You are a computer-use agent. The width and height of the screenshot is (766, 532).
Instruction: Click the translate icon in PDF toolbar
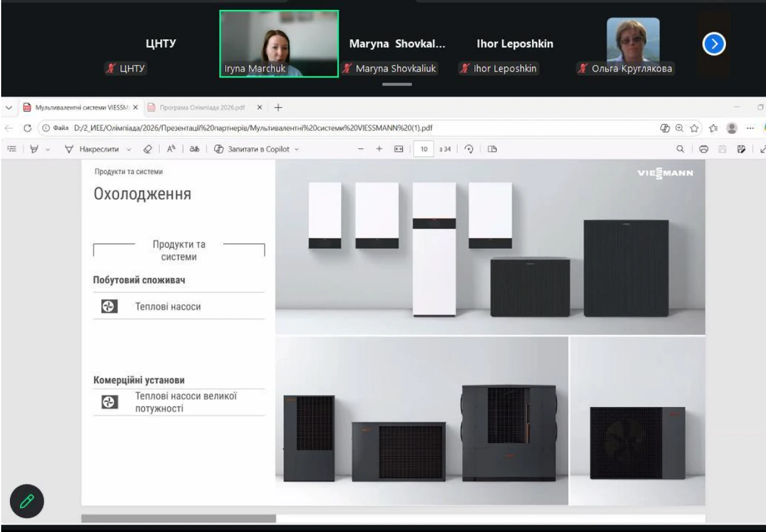(x=194, y=149)
